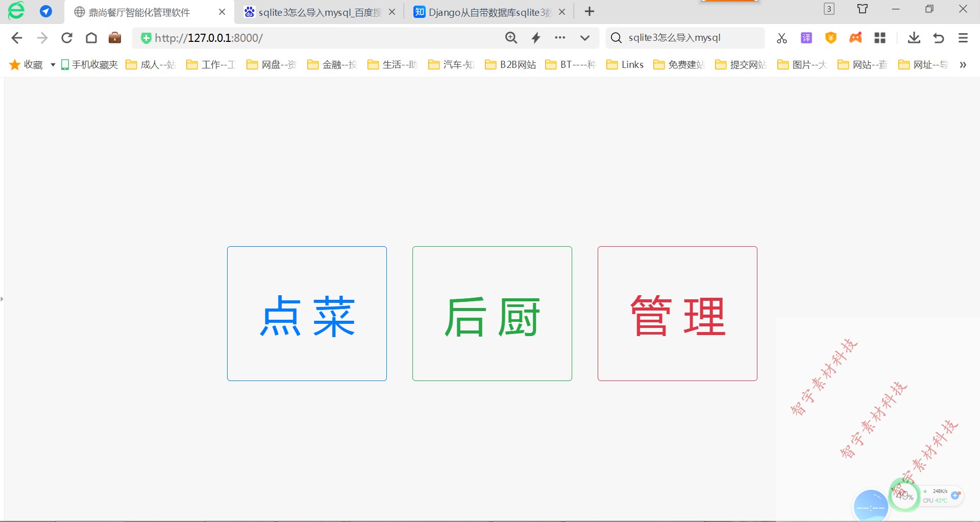Click the briefcase icon in the toolbar
This screenshot has height=522, width=980.
115,38
